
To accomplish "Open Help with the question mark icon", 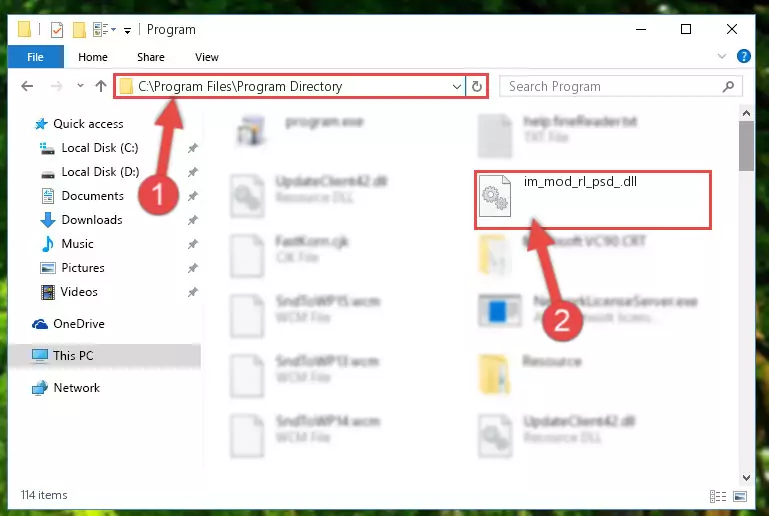I will pos(743,56).
